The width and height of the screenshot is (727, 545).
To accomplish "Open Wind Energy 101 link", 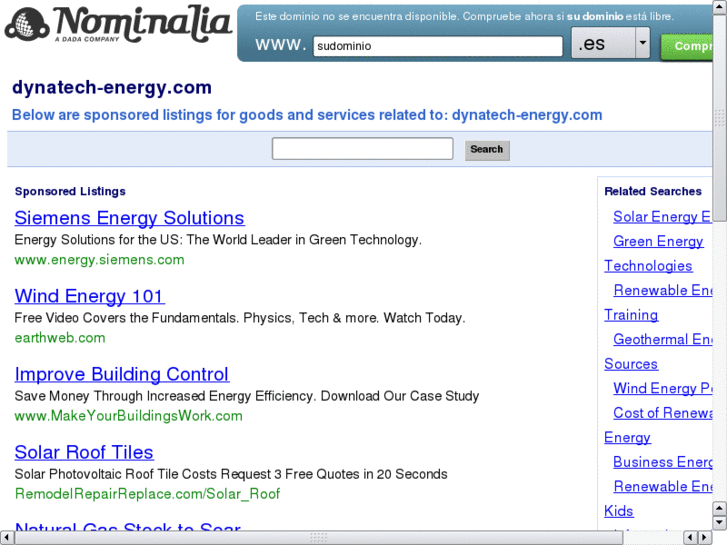I will click(x=89, y=296).
